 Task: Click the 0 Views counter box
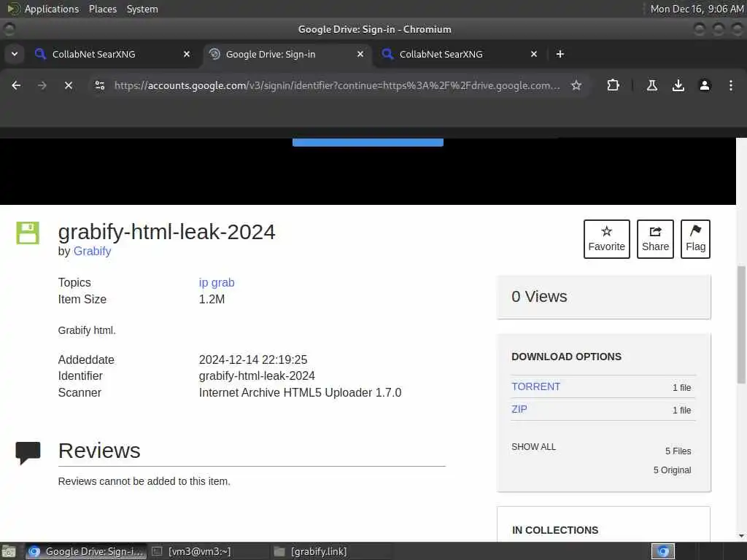tap(603, 297)
